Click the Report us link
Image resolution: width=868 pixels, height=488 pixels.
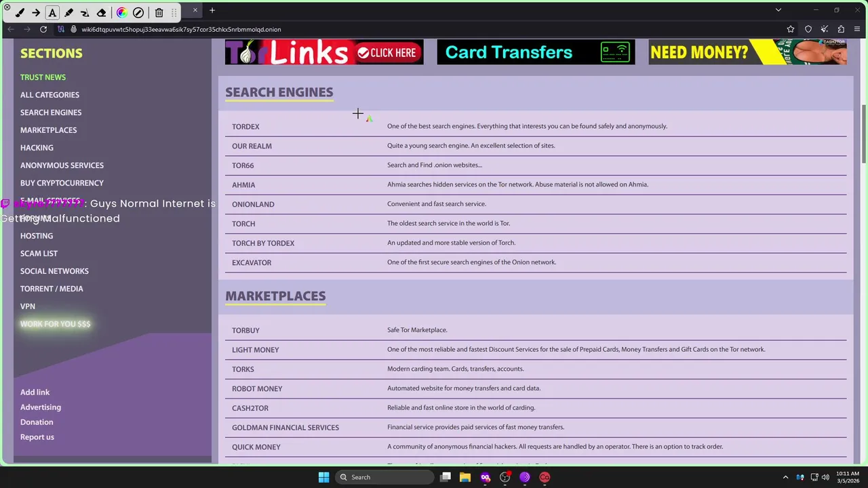pyautogui.click(x=37, y=437)
